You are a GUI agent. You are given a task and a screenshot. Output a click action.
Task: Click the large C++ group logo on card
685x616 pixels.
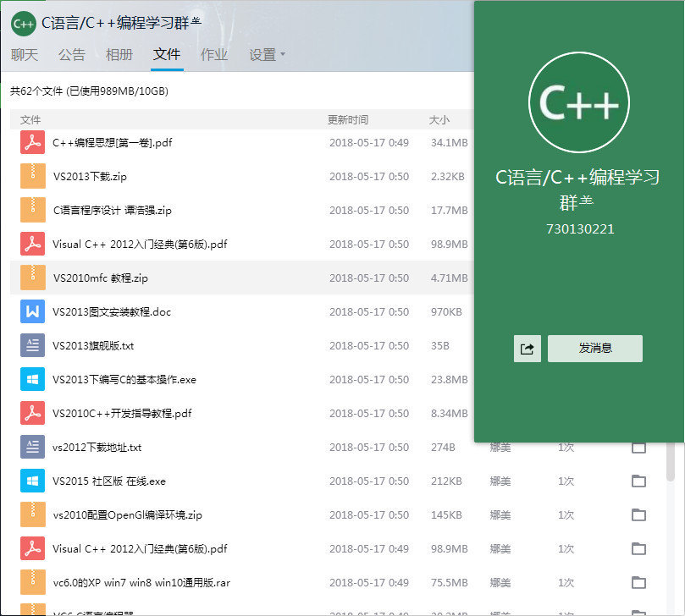[x=579, y=102]
